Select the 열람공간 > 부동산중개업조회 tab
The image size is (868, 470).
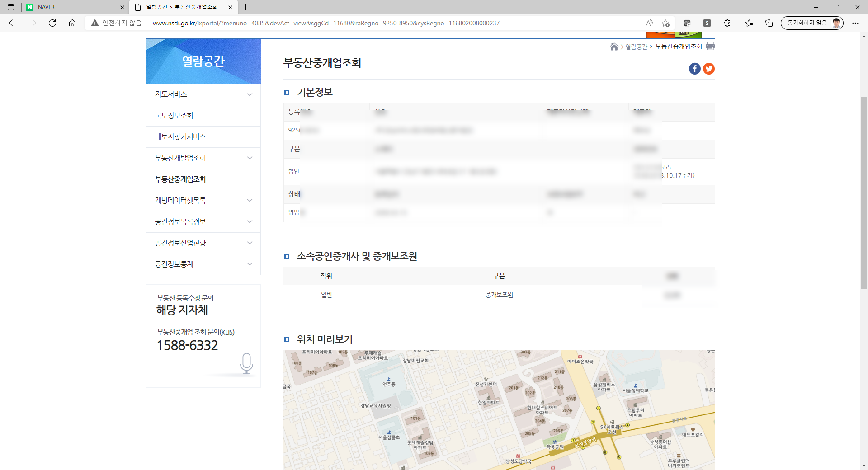tap(183, 7)
